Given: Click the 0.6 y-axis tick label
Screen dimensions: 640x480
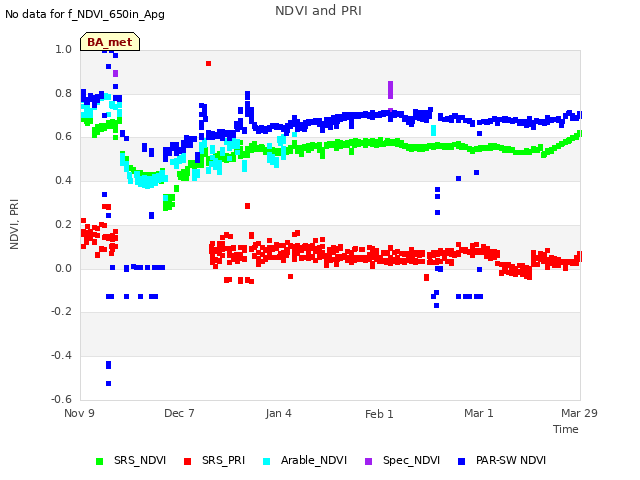Looking at the screenshot, I should tap(63, 137).
